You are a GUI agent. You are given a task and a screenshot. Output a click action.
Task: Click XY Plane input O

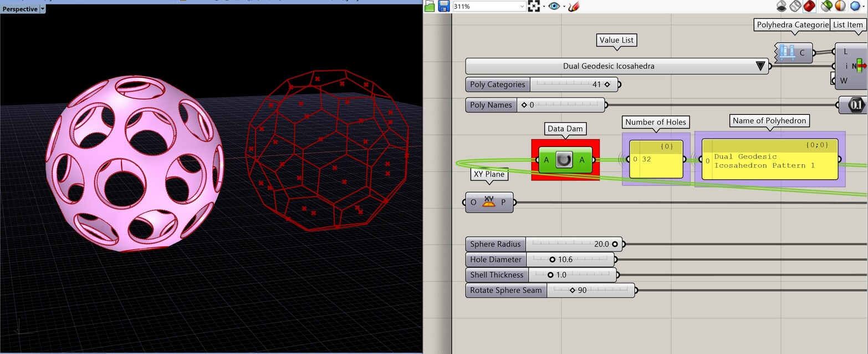click(473, 203)
